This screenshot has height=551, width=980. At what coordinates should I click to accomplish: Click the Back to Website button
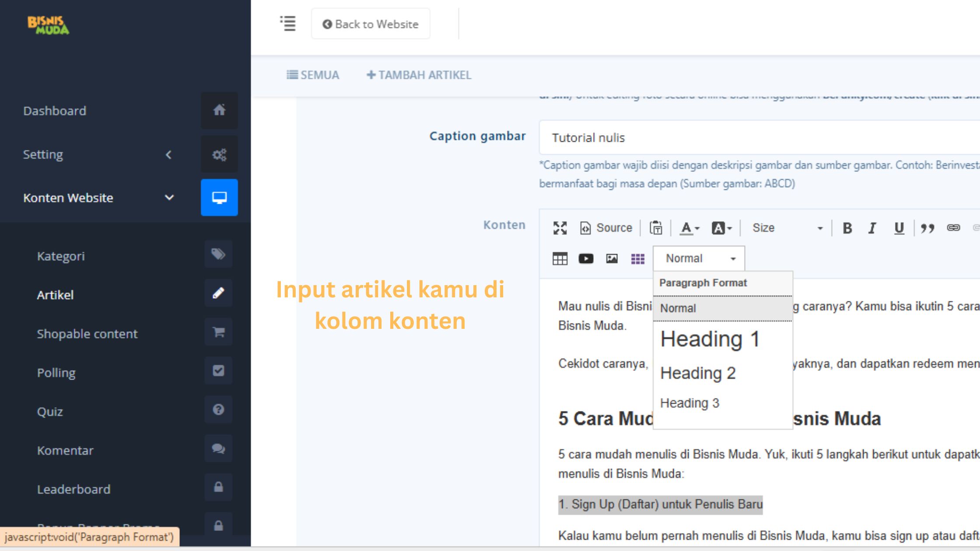point(371,24)
